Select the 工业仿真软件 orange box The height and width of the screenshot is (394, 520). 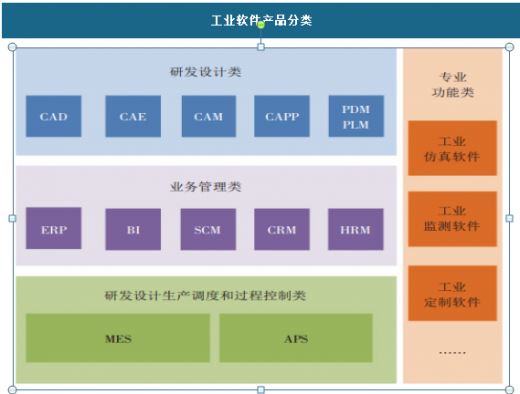pos(452,148)
